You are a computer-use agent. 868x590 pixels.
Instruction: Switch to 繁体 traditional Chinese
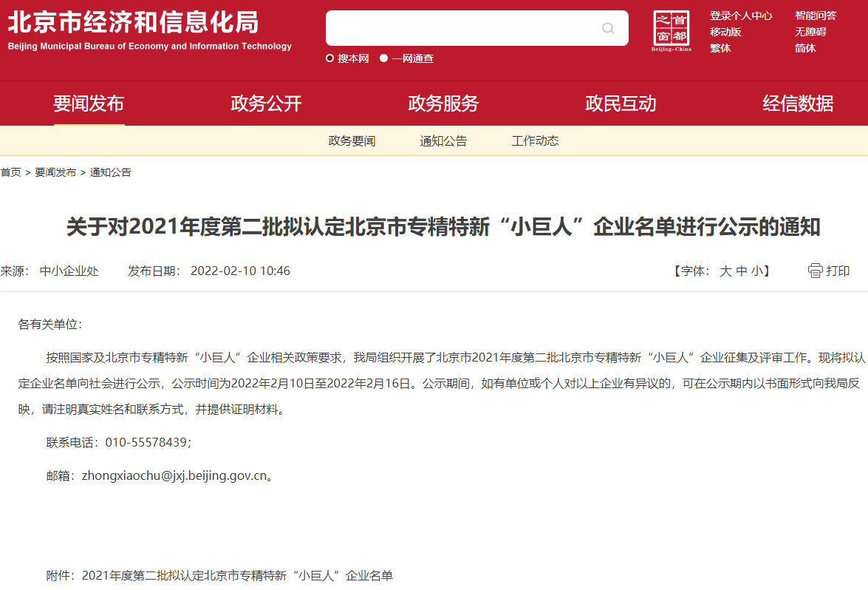click(x=720, y=48)
